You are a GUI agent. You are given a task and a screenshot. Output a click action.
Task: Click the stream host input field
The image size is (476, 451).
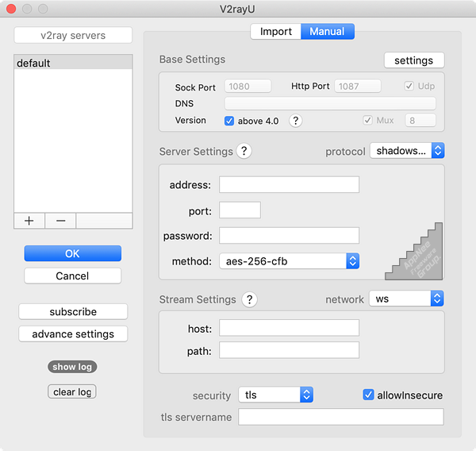[x=290, y=328]
